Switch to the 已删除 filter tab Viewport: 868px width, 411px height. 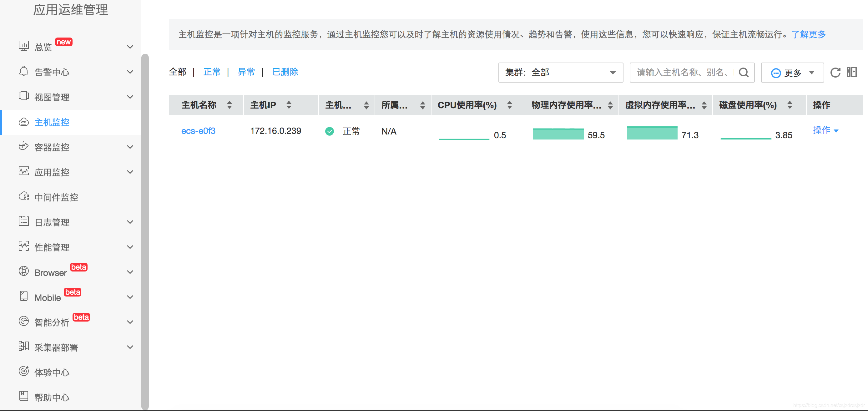(285, 72)
